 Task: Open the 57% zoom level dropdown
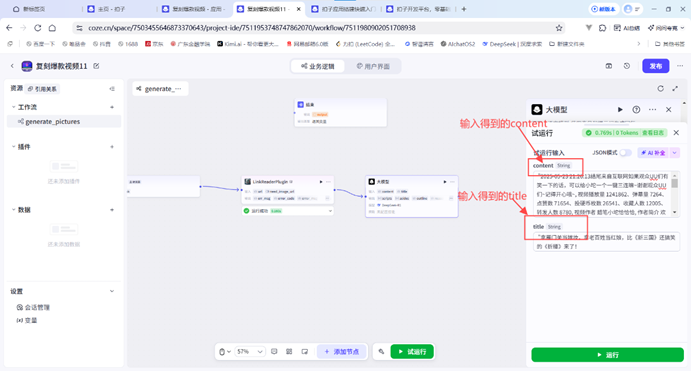point(249,352)
